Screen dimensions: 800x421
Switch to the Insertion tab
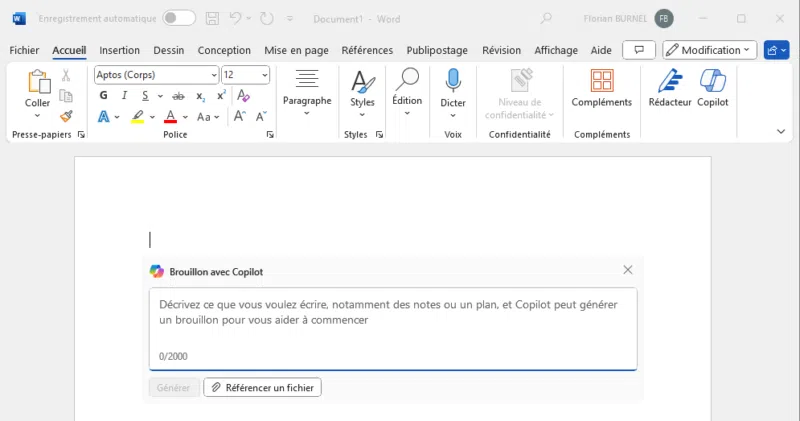coord(119,50)
